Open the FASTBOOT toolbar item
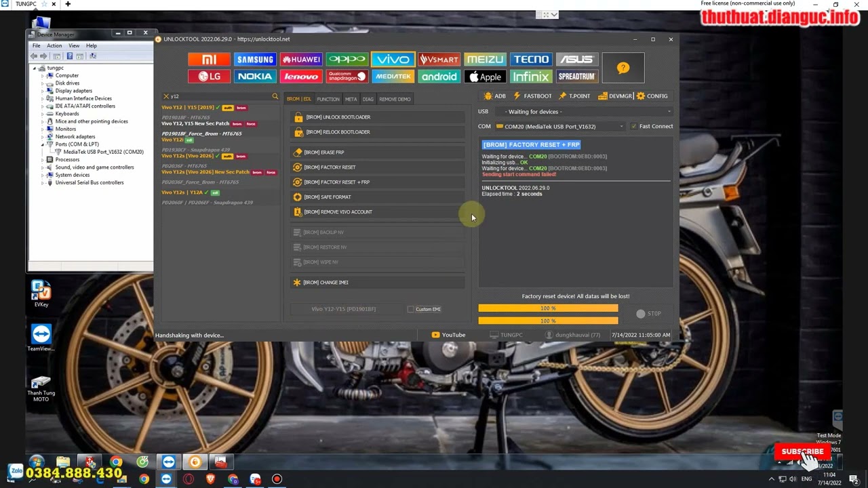Viewport: 868px width, 488px height. coord(532,96)
